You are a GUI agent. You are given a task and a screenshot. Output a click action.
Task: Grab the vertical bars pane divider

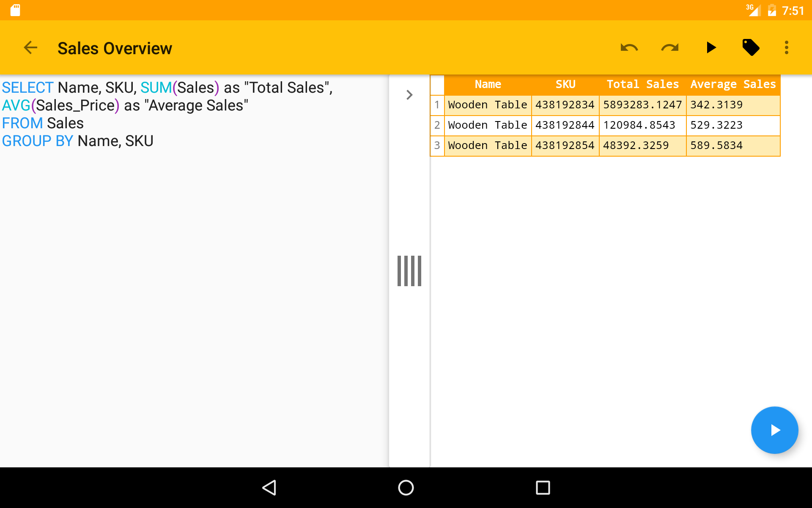[x=409, y=271]
